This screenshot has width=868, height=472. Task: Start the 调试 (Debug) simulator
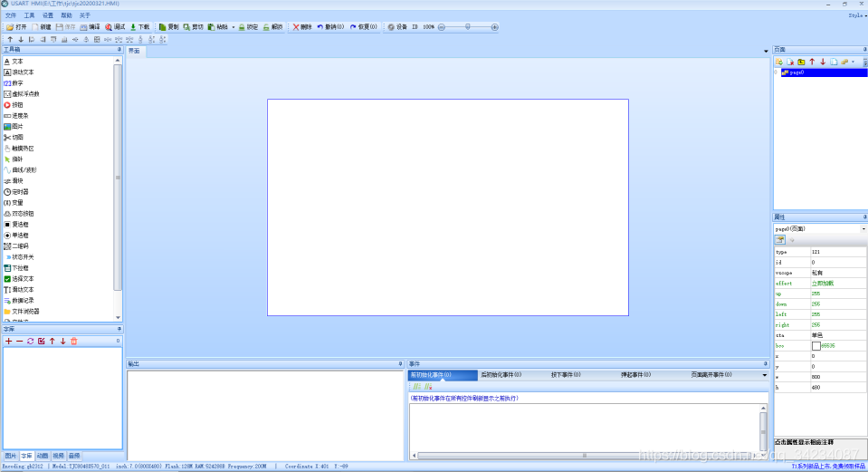coord(115,26)
